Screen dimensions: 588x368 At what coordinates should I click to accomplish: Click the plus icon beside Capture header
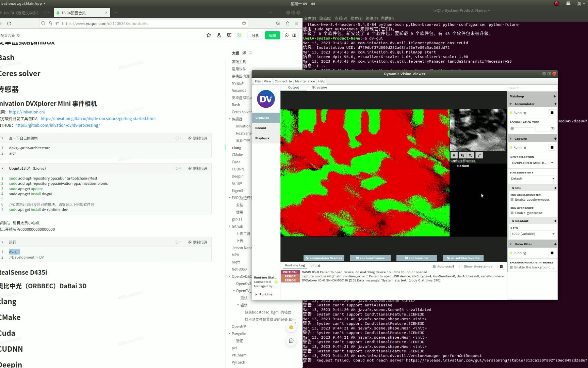coord(555,139)
